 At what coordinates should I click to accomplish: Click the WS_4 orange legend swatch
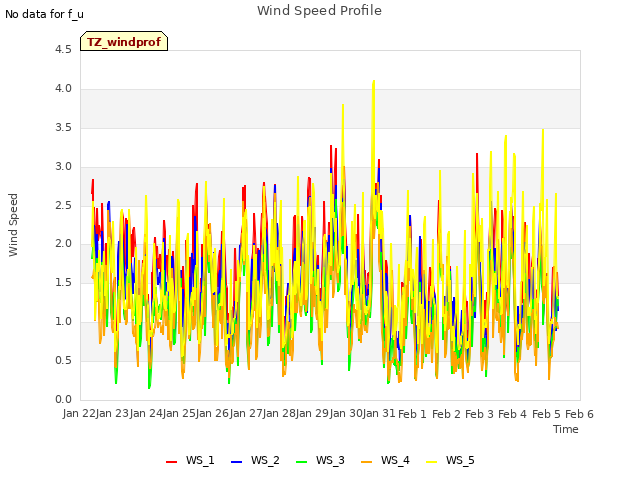[x=367, y=462]
